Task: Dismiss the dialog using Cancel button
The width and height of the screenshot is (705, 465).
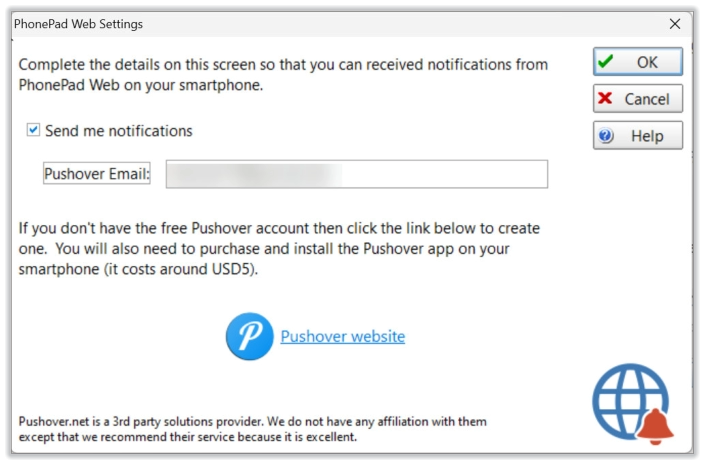Action: [x=638, y=98]
